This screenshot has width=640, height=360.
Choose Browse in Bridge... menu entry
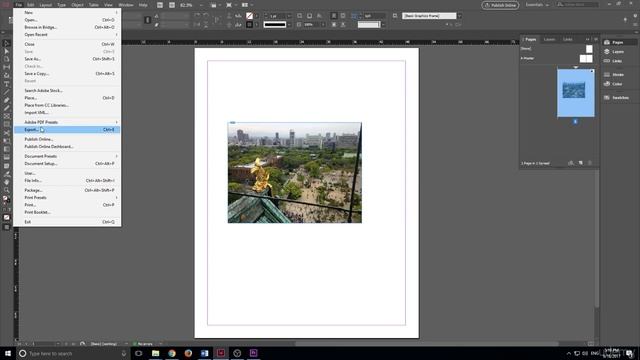click(x=67, y=27)
